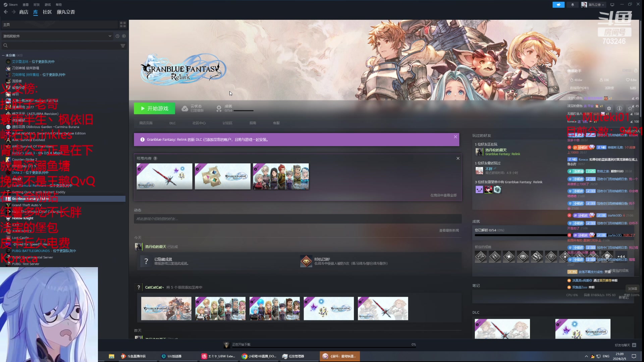
Task: Open the character group DLC thumbnail in 可用内容
Action: (x=281, y=177)
